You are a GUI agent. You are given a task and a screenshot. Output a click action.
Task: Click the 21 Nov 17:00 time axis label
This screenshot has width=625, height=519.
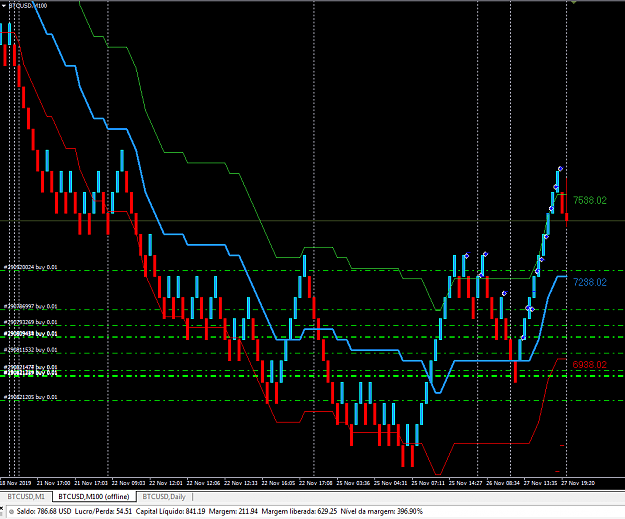coord(54,483)
